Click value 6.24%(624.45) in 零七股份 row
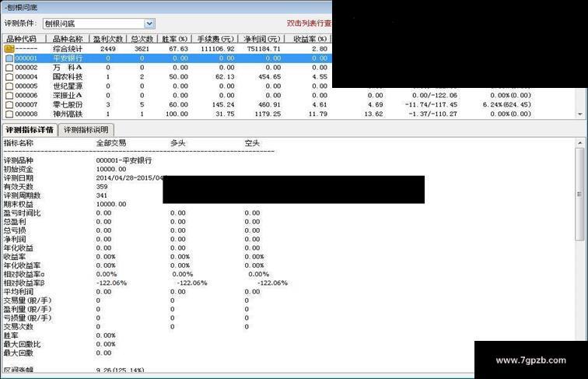 pyautogui.click(x=506, y=105)
